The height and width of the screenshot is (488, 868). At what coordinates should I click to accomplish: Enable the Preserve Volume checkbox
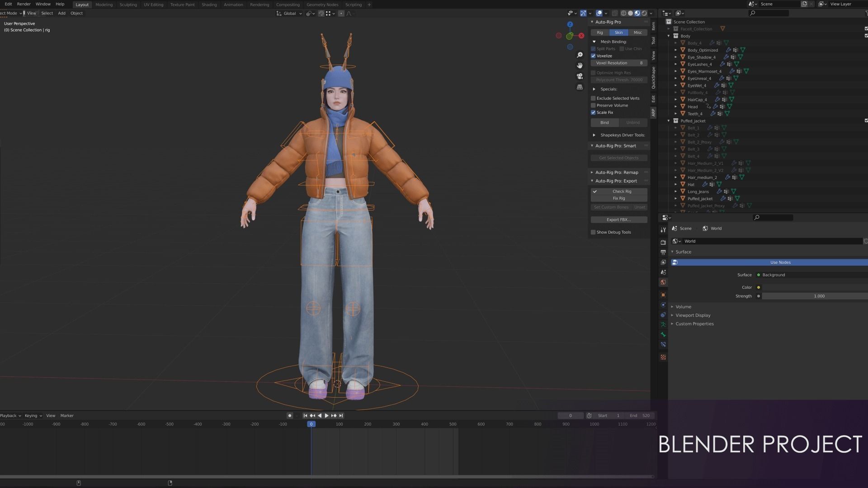pos(593,105)
